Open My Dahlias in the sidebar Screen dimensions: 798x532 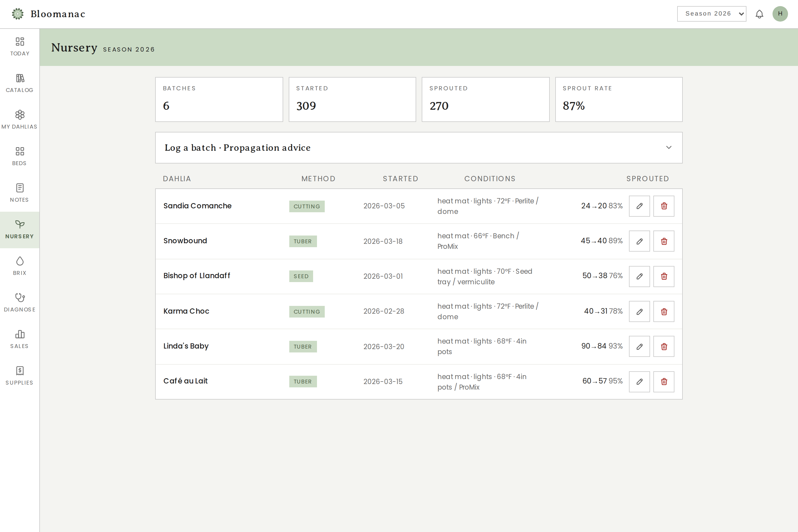20,120
